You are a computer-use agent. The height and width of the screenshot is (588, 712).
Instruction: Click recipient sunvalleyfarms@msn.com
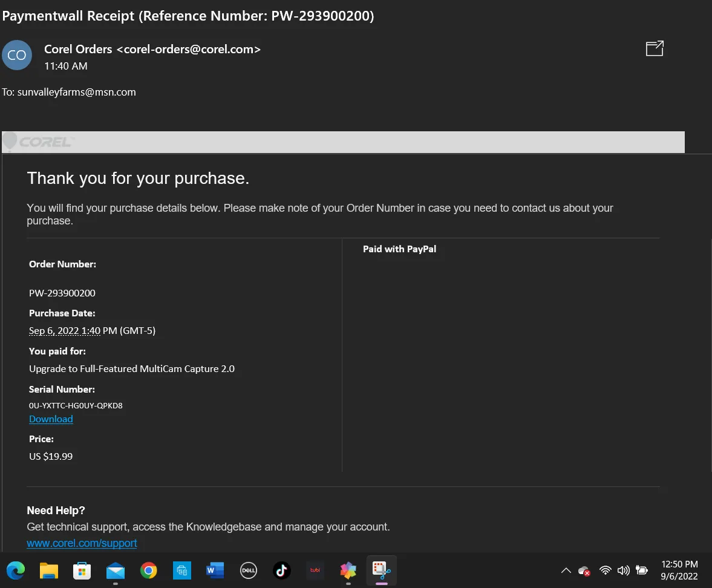[76, 92]
